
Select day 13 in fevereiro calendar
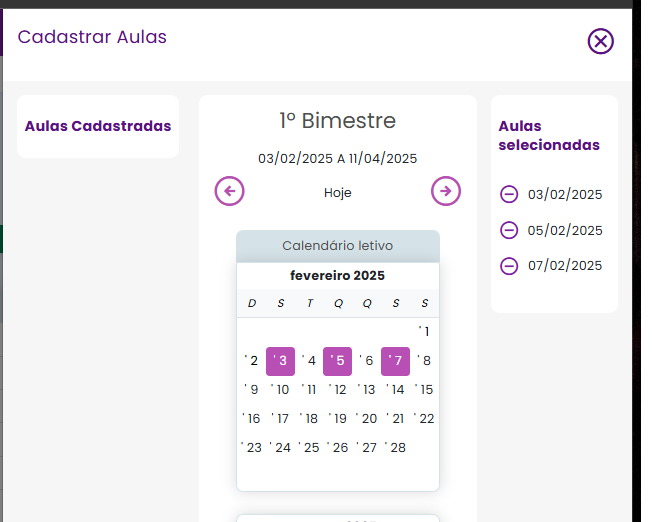tap(367, 390)
